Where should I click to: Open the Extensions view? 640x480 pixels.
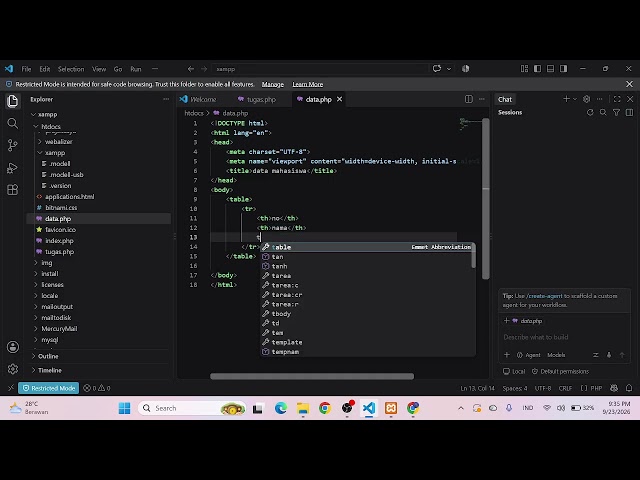[13, 190]
